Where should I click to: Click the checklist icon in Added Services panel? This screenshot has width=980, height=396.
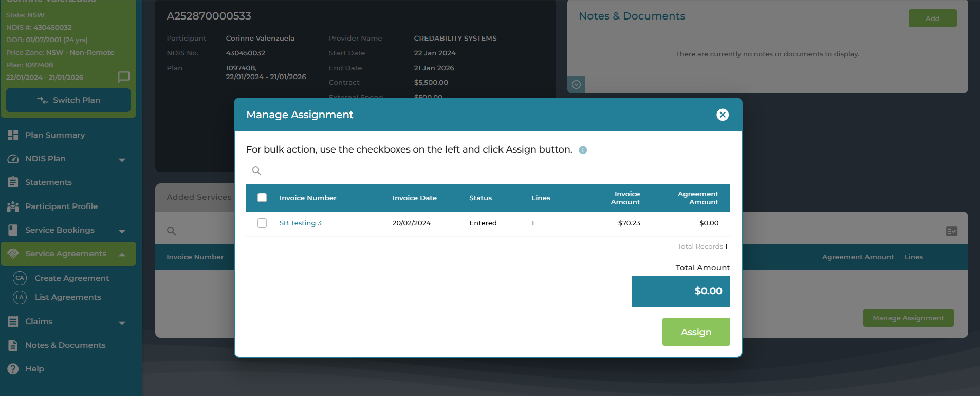point(951,231)
